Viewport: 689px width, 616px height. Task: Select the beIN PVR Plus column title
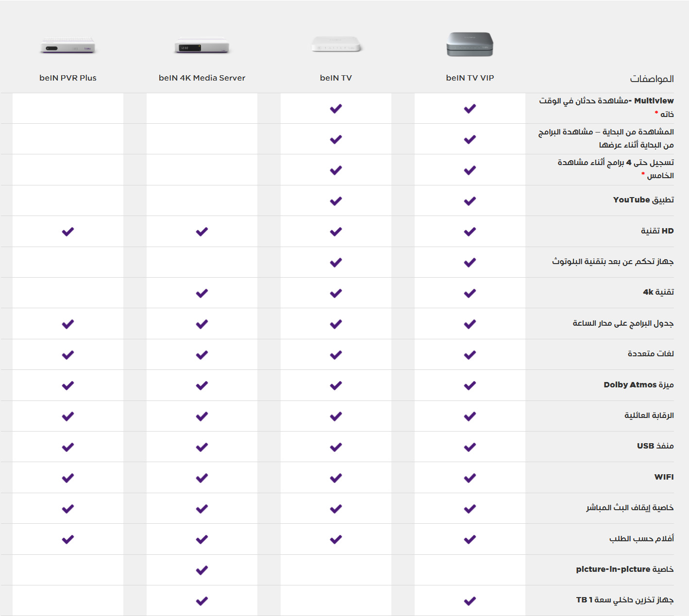point(68,78)
